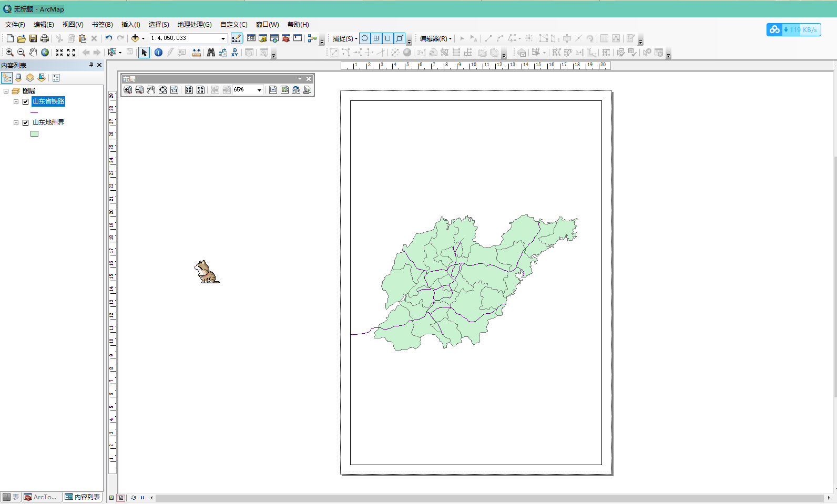
Task: Click the Full Extent globe icon
Action: (x=45, y=53)
